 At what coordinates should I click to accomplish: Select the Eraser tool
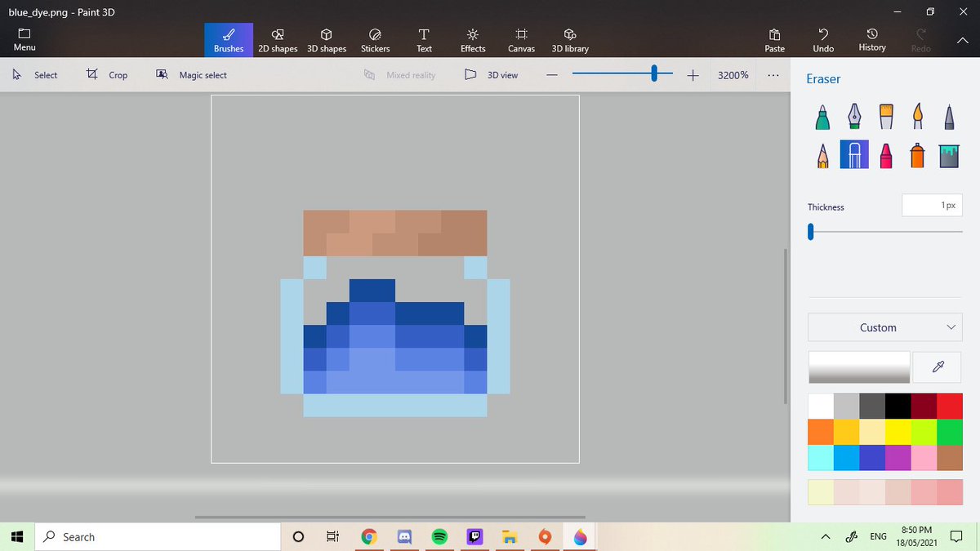point(854,154)
